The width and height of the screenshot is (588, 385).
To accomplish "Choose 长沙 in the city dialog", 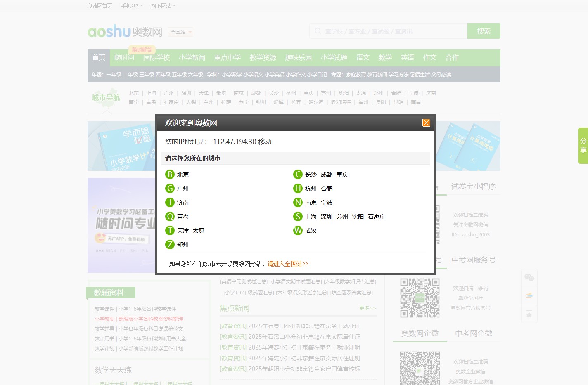I will 311,175.
